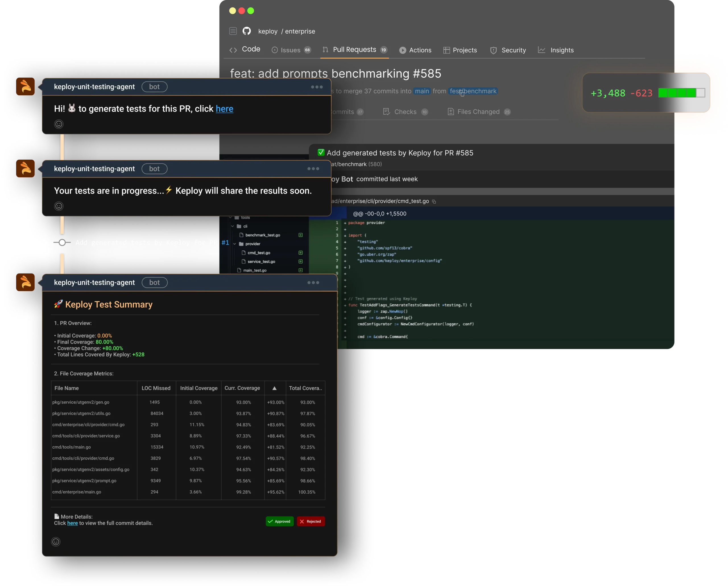Add emoji reaction to the Test Summary comment
The image size is (728, 588).
click(56, 542)
